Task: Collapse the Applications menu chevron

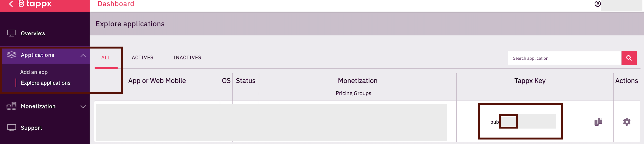Action: (83, 55)
